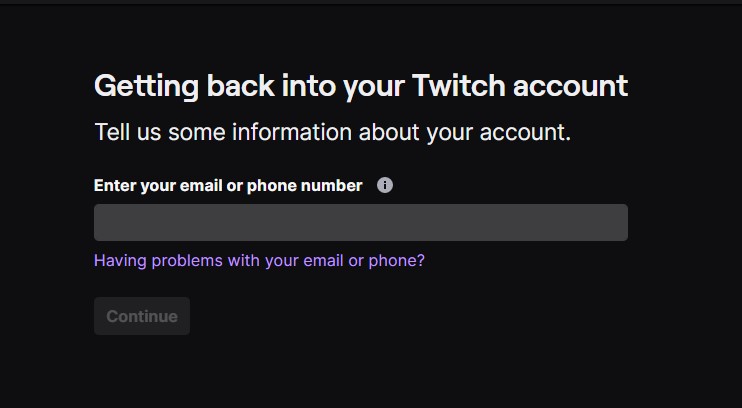This screenshot has height=408, width=742.
Task: Follow the purple help link below the field
Action: tap(259, 260)
